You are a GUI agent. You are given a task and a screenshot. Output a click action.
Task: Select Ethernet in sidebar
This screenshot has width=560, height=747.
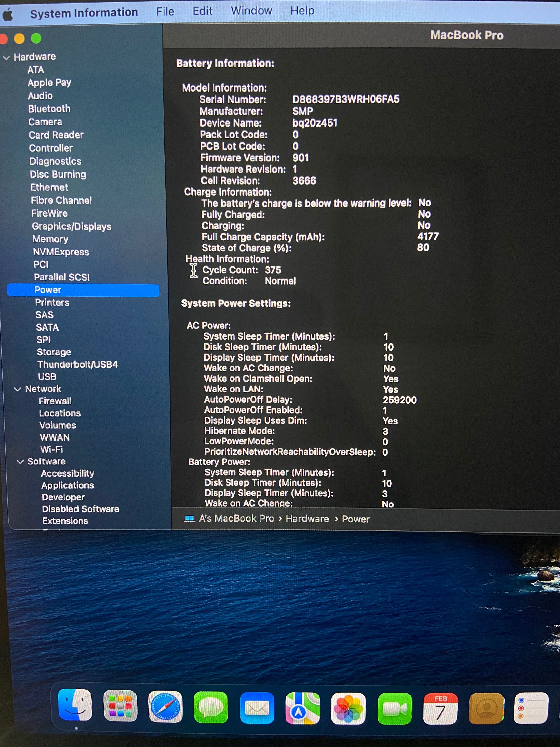[x=49, y=187]
